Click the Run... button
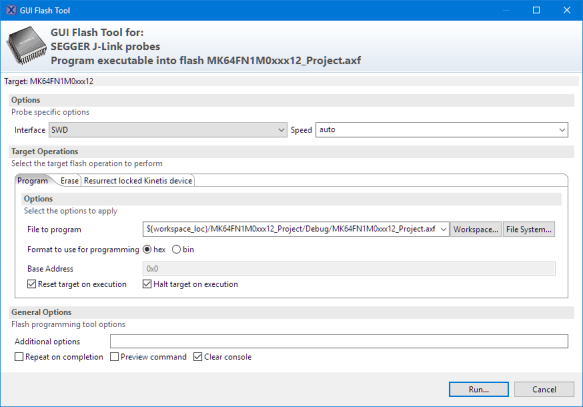 click(x=479, y=389)
